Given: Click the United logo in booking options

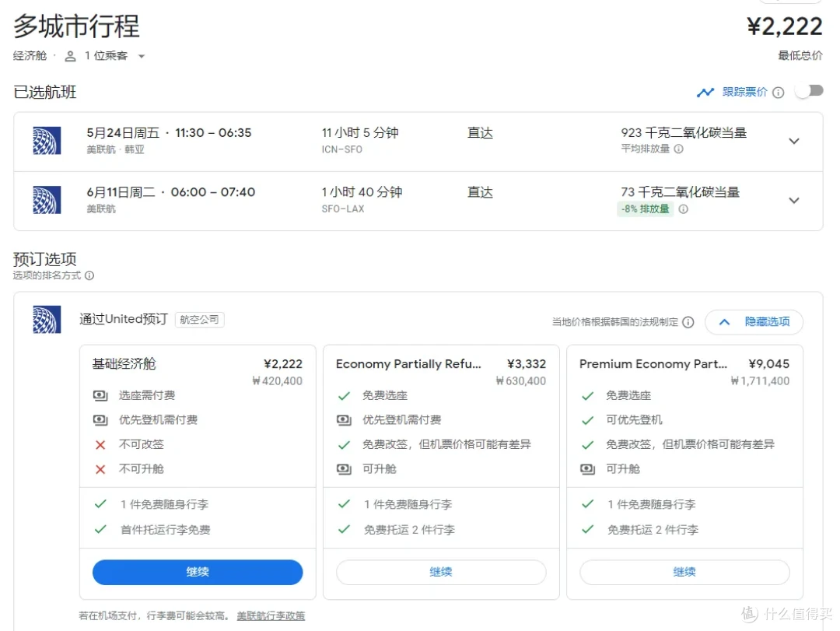Looking at the screenshot, I should [x=47, y=320].
